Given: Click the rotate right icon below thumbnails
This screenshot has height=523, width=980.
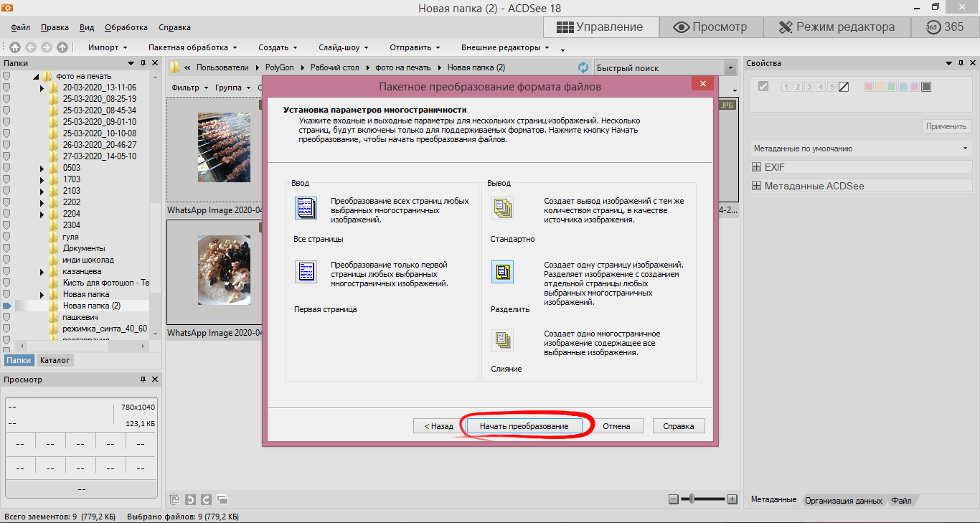Looking at the screenshot, I should [206, 499].
